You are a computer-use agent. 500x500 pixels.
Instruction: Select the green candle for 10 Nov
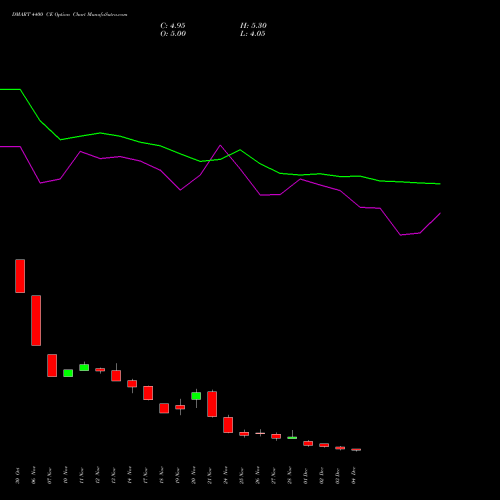[x=68, y=373]
